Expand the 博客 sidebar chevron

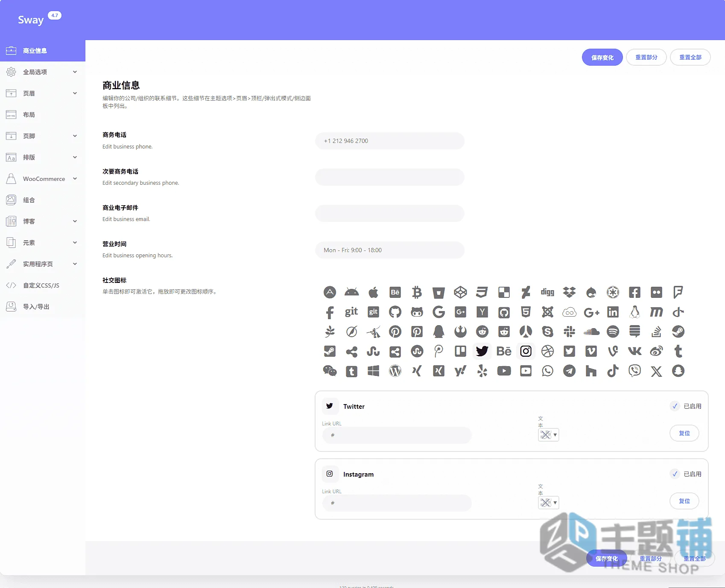point(75,221)
